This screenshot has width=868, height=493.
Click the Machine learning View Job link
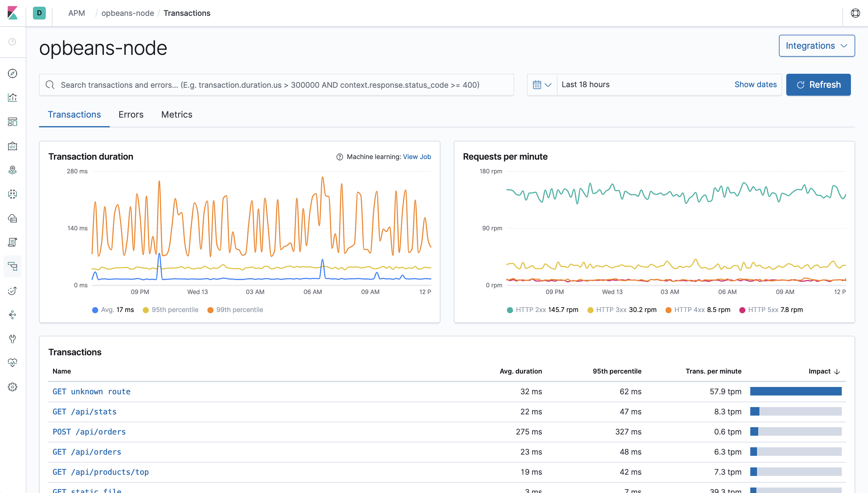417,157
